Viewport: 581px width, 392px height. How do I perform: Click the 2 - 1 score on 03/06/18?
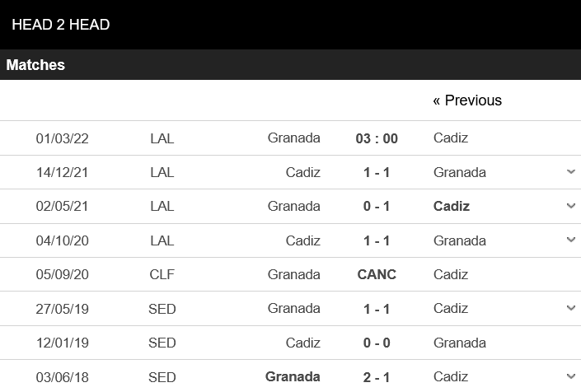(x=377, y=376)
